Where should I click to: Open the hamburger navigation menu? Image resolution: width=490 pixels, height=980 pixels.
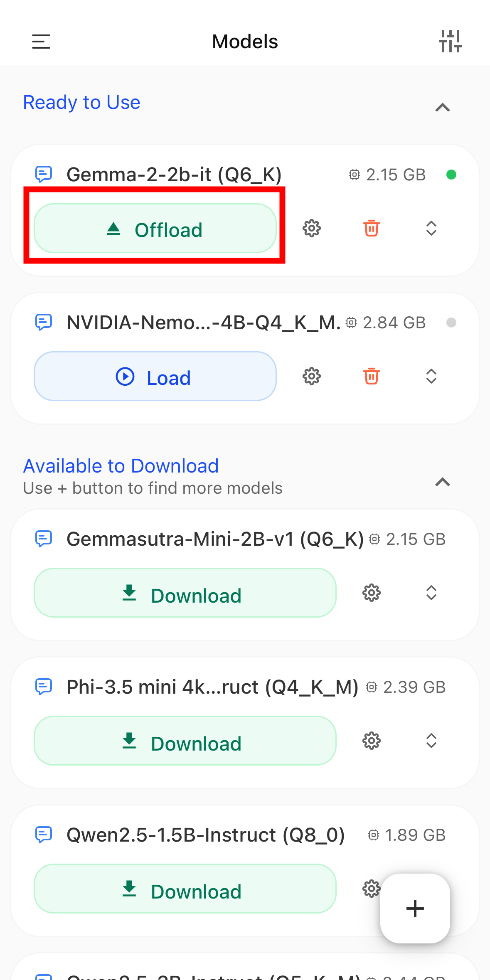tap(41, 42)
